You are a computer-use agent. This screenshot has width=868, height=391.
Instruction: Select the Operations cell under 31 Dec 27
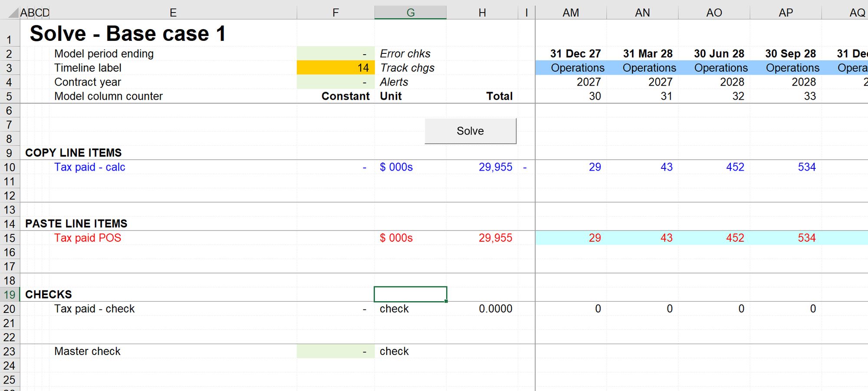578,68
